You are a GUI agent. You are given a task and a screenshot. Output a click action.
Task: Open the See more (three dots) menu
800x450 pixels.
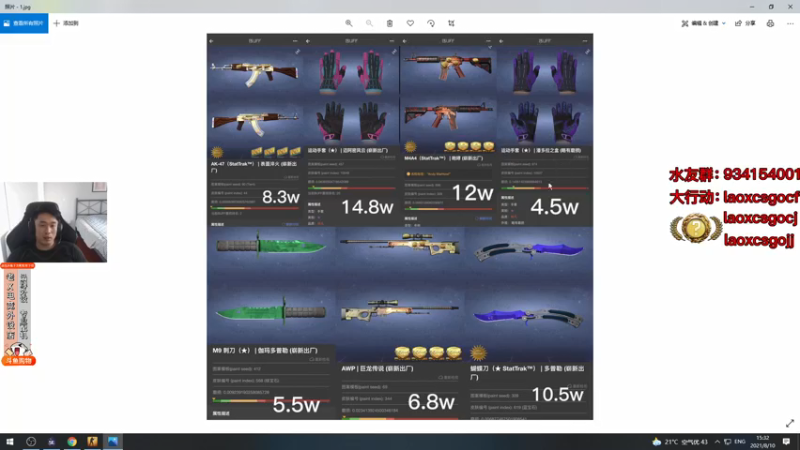click(x=790, y=23)
